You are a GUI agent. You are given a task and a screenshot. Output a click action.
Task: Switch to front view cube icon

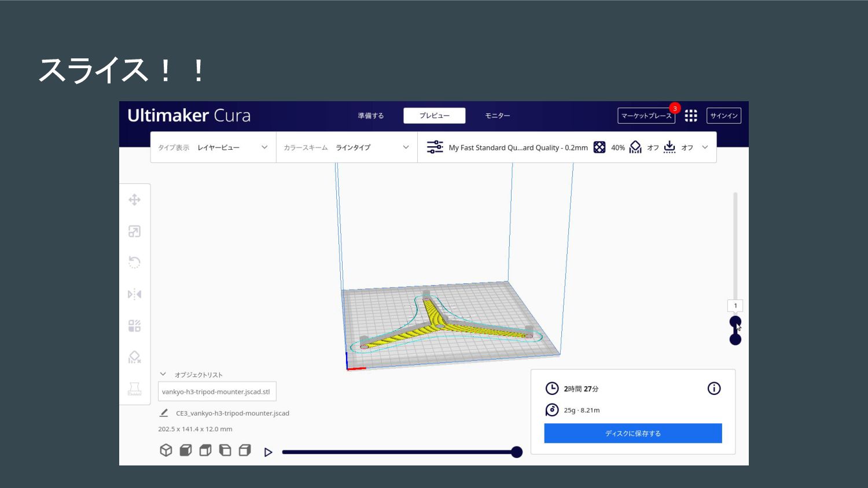[x=186, y=450]
